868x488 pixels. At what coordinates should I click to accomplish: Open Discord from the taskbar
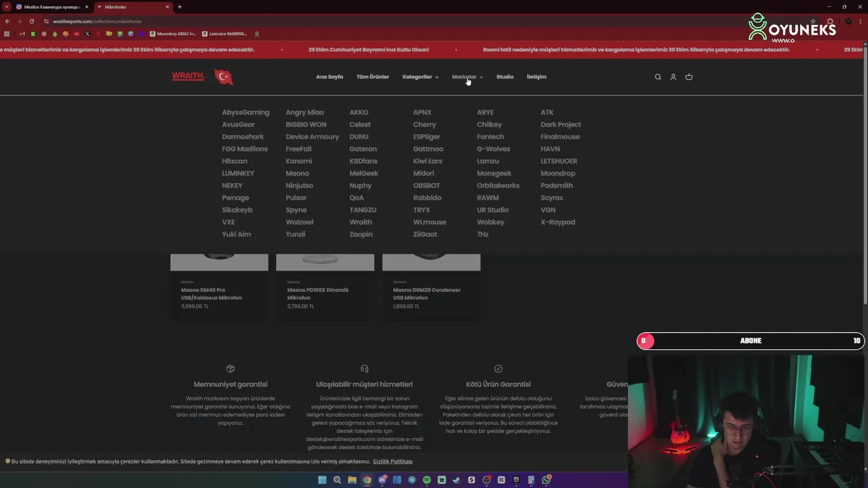(x=382, y=480)
